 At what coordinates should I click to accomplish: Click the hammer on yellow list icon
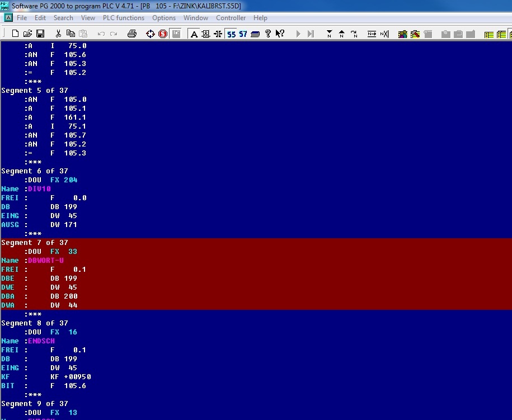click(x=415, y=34)
